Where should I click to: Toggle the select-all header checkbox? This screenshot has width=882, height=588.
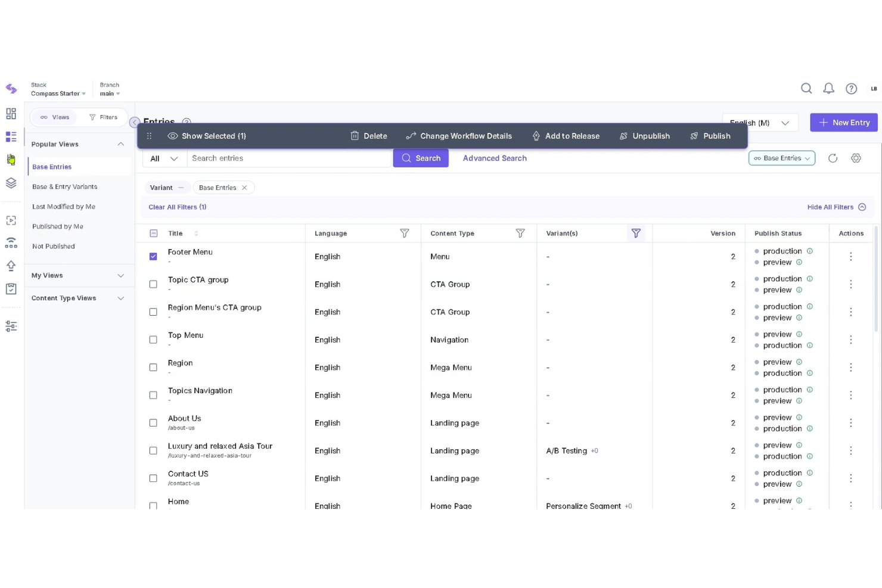(x=153, y=234)
